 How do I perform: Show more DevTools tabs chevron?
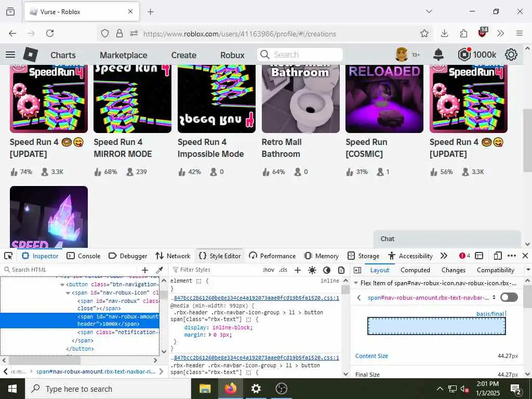pyautogui.click(x=444, y=256)
